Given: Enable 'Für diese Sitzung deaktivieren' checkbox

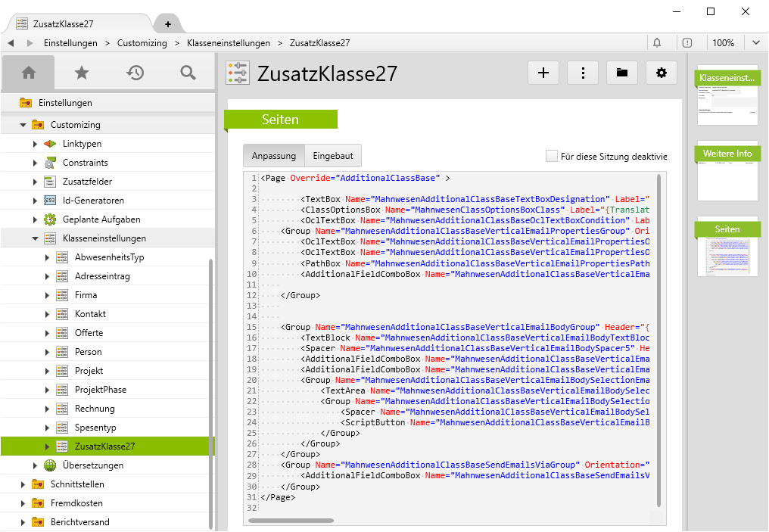Looking at the screenshot, I should coord(551,156).
